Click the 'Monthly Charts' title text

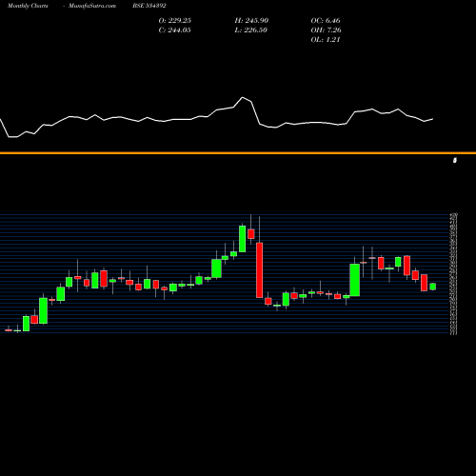[x=28, y=6]
